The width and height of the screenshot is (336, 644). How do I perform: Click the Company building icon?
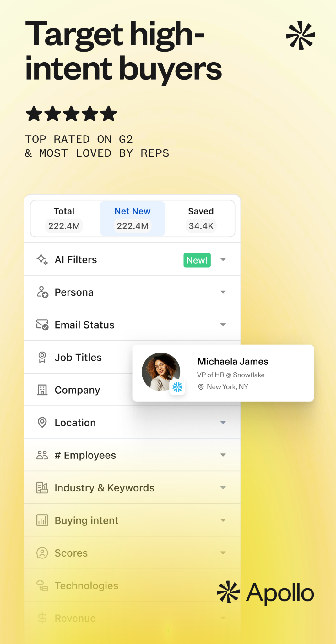42,390
